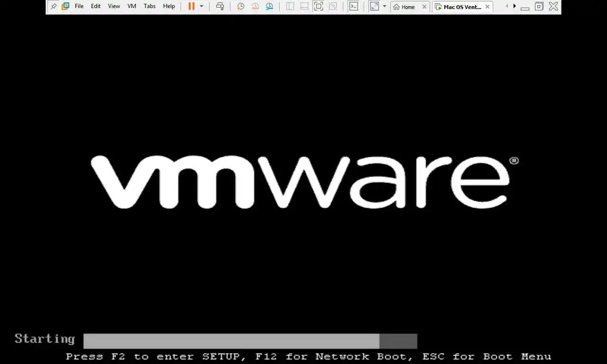Image resolution: width=607 pixels, height=364 pixels.
Task: Send Ctrl+Alt+Del to the virtual machine
Action: [220, 7]
